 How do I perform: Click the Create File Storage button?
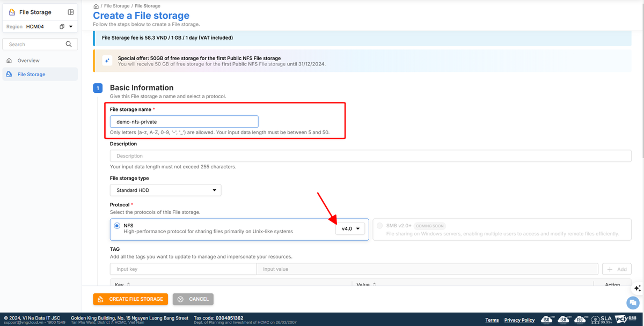130,299
